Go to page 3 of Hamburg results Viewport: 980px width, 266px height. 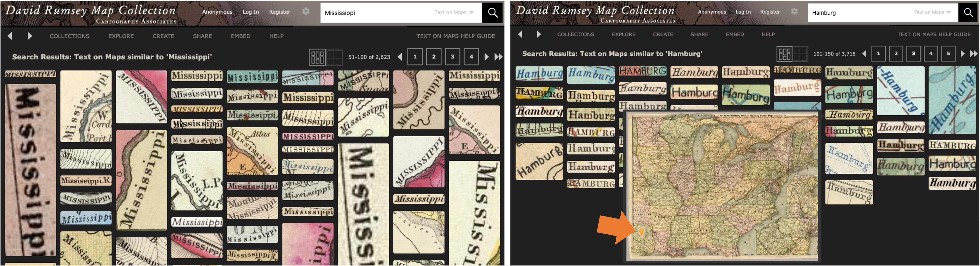[x=913, y=54]
